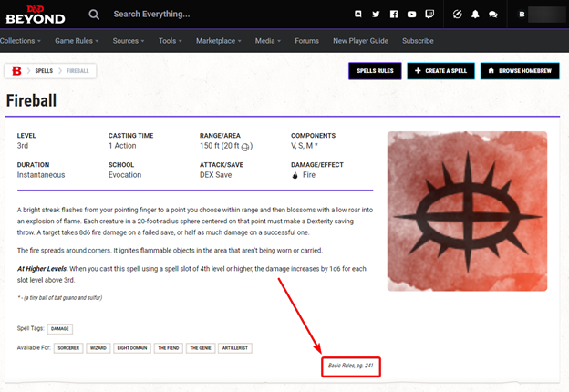The image size is (569, 392).
Task: Expand the Collections menu
Action: 20,41
